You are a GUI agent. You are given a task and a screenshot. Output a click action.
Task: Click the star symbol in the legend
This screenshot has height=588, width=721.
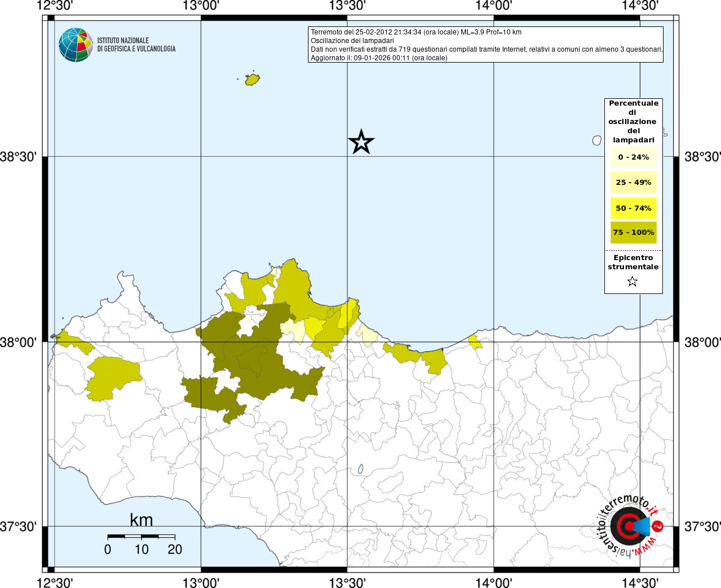[633, 281]
